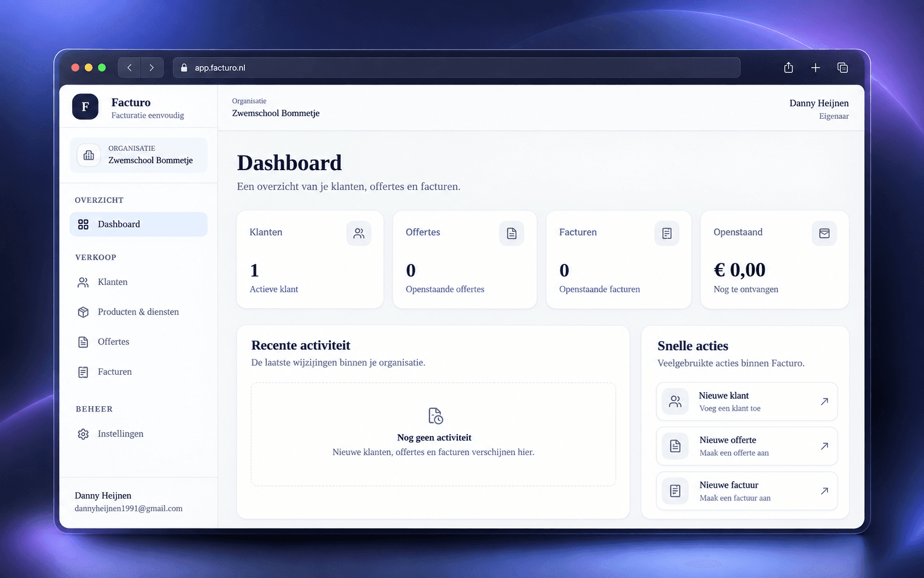Click the Nieuwe offerte quick action

747,446
